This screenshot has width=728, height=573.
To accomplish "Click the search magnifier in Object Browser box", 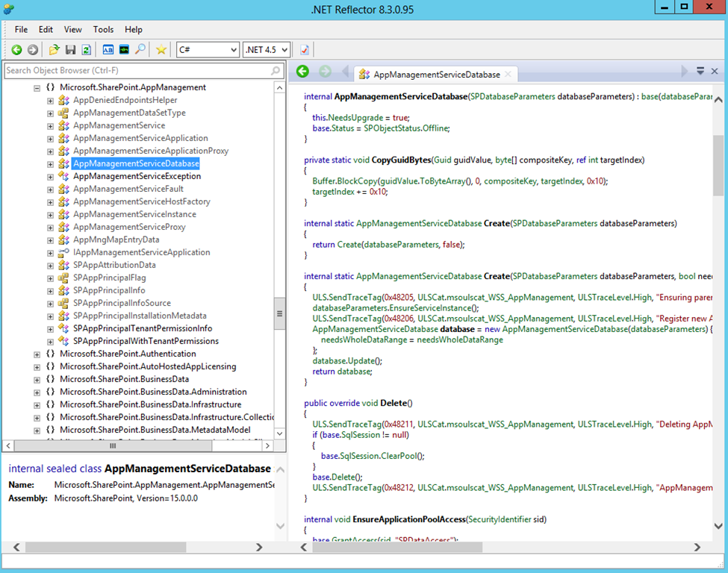I will tap(276, 71).
